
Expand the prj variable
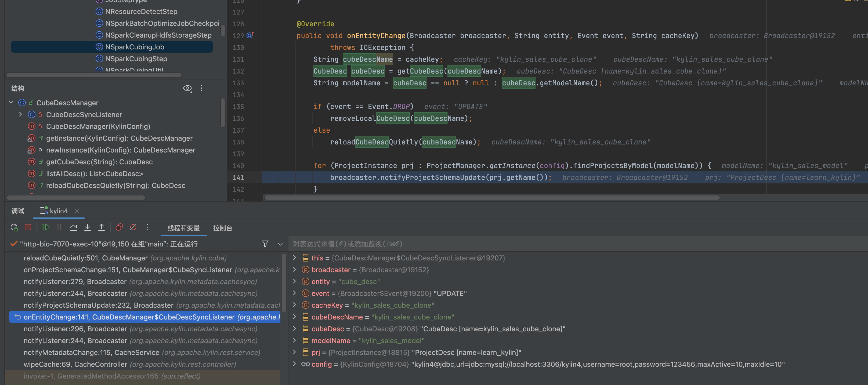pyautogui.click(x=295, y=352)
